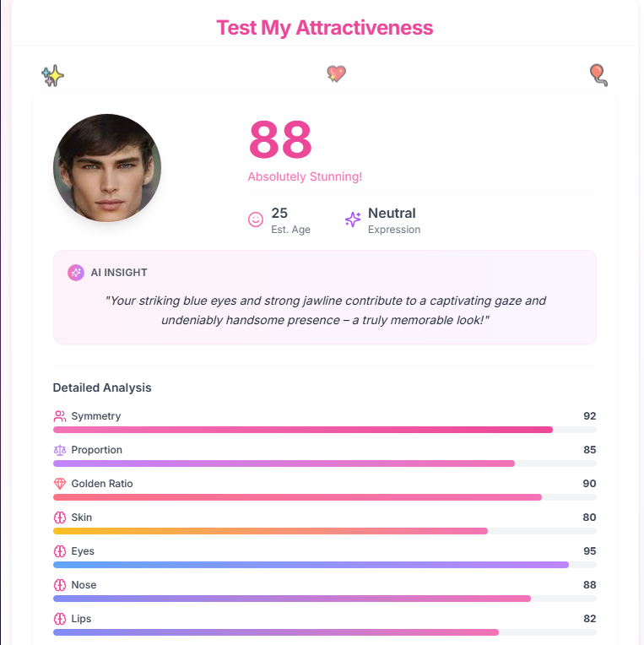The height and width of the screenshot is (645, 644).
Task: Click the large 88 overall score
Action: [x=280, y=140]
